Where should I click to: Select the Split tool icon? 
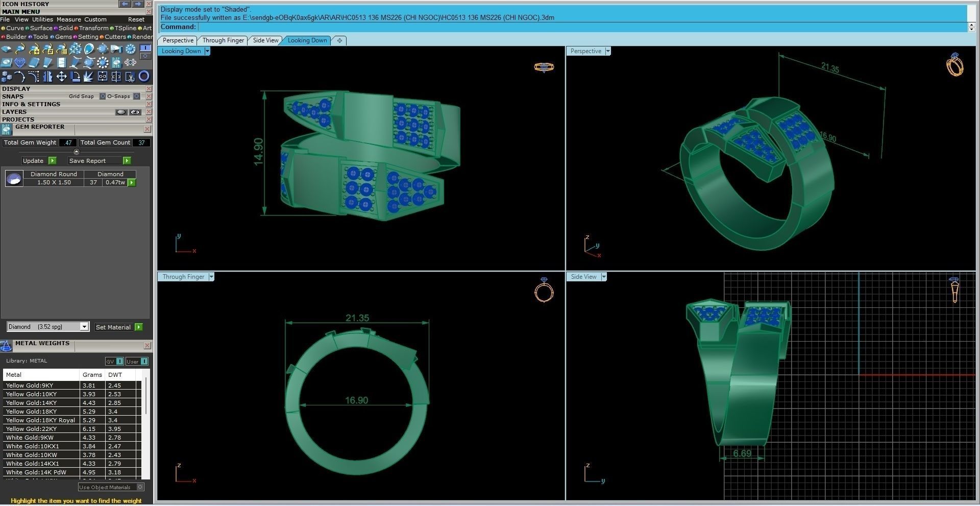point(116,77)
